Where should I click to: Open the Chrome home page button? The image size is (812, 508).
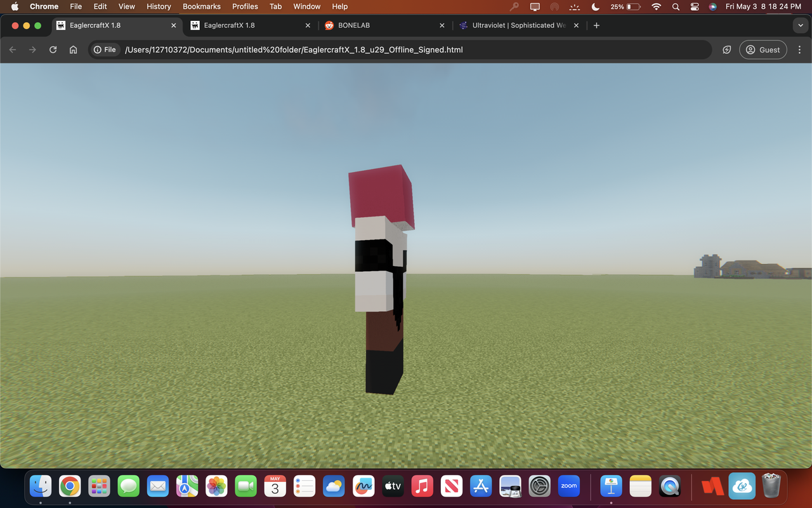73,50
